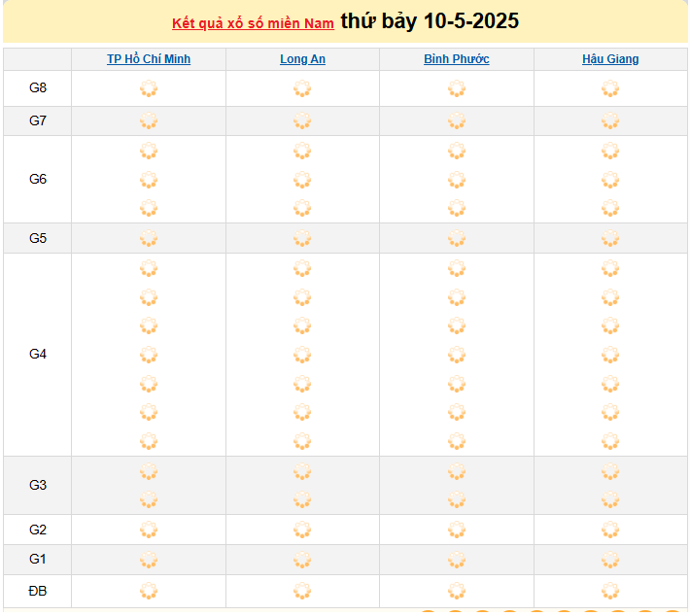This screenshot has width=690, height=616.
Task: Open the TP Hồ Chí Minh column link
Action: pyautogui.click(x=149, y=59)
